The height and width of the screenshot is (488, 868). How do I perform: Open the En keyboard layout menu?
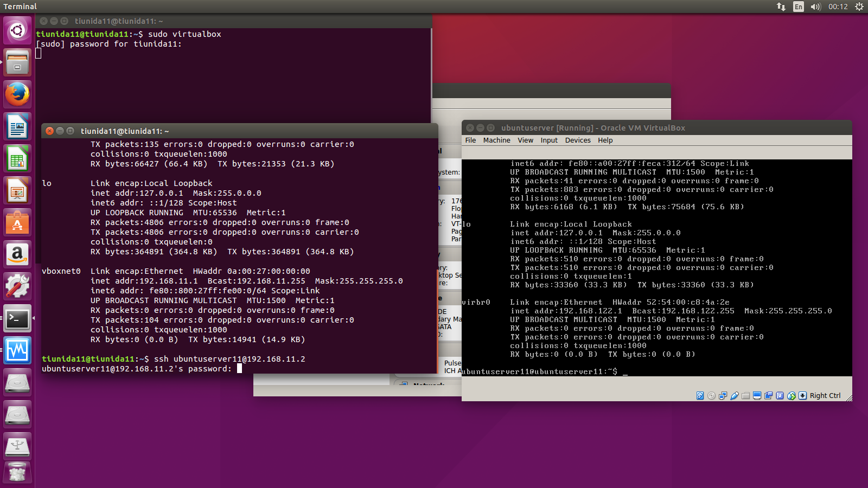point(797,7)
